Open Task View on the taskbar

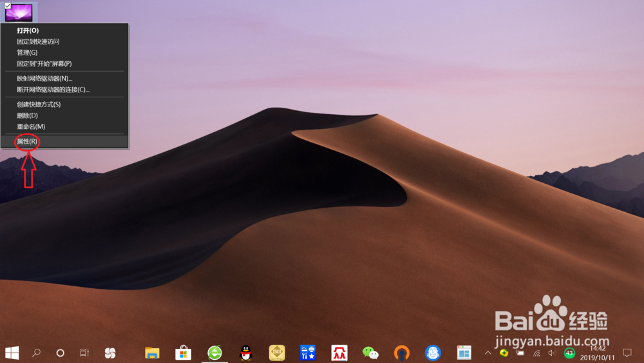click(x=84, y=353)
